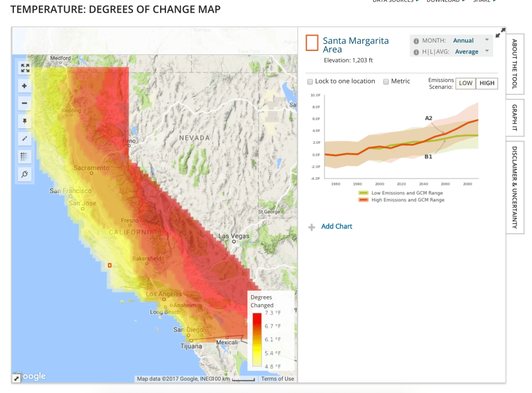Enable Lock to one location checkbox
The height and width of the screenshot is (393, 532).
tap(310, 81)
